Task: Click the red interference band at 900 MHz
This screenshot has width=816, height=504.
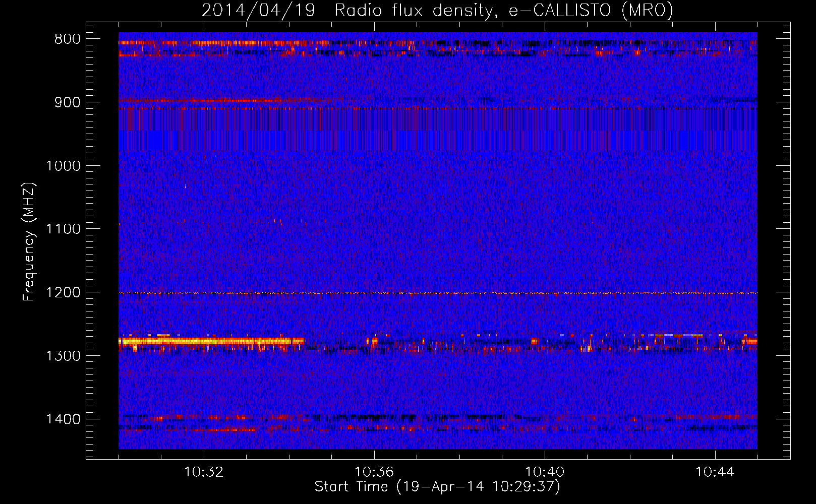Action: 225,100
